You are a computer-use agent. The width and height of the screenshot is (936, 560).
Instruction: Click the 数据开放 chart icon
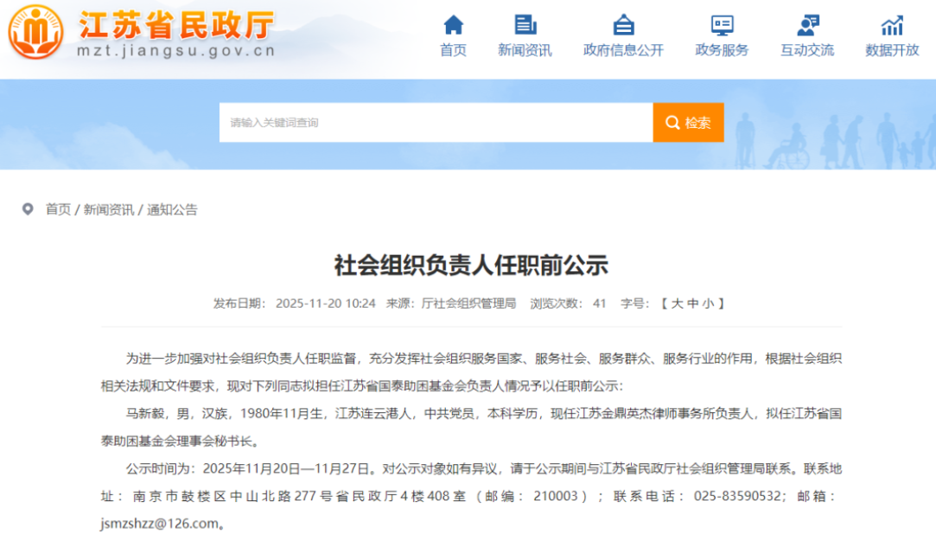(892, 23)
